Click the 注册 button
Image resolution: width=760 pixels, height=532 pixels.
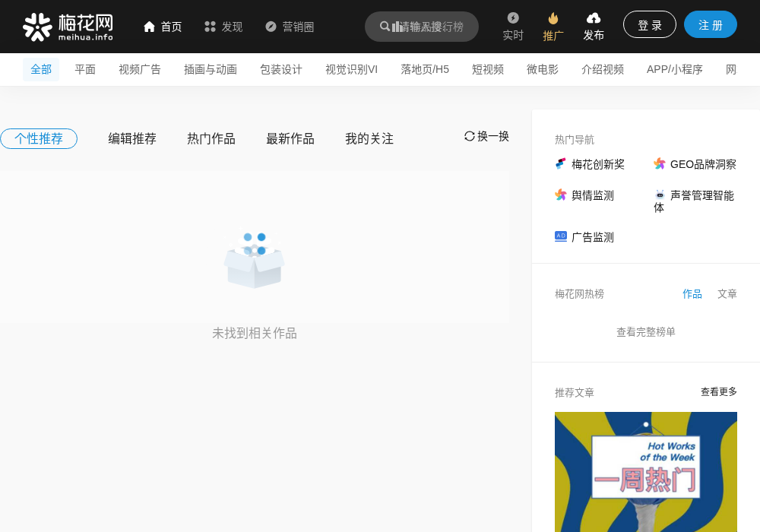(711, 24)
